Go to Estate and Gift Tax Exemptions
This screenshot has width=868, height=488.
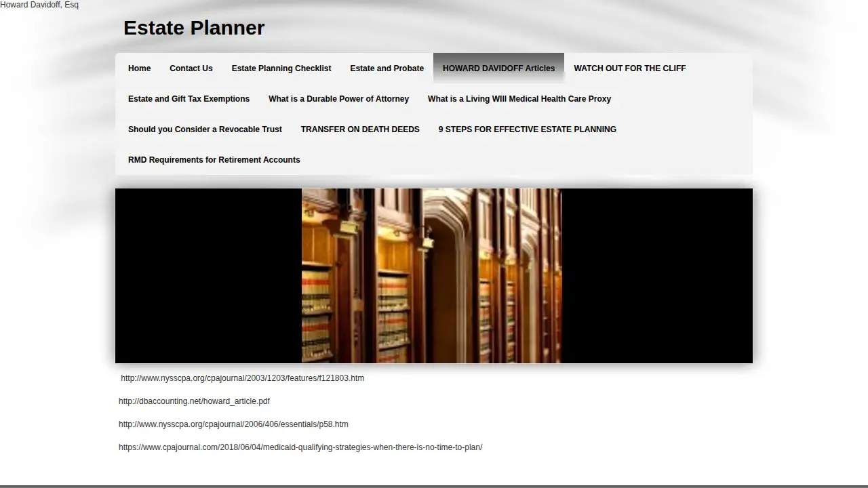click(189, 99)
